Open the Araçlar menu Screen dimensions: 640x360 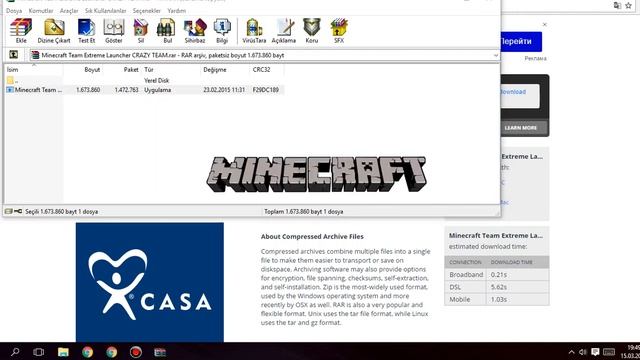click(x=69, y=11)
